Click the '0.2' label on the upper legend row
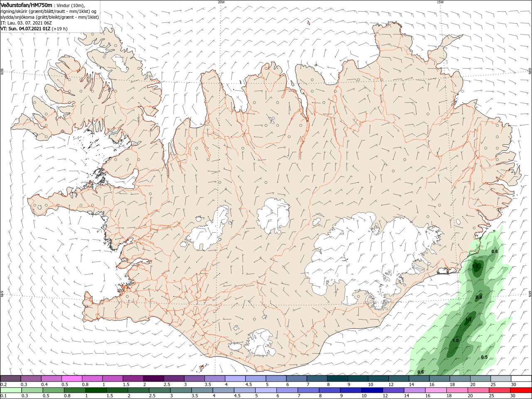Viewport: 532px width, 399px height. point(3,384)
